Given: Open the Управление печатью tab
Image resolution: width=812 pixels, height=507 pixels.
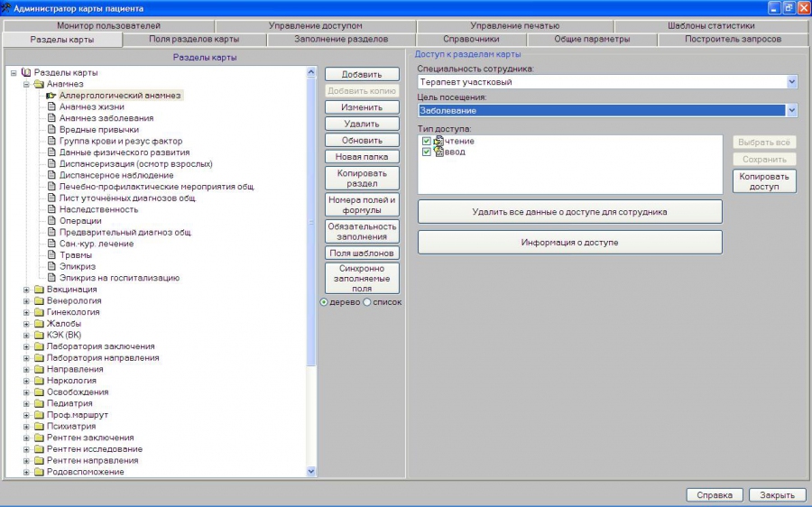Looking at the screenshot, I should (514, 26).
